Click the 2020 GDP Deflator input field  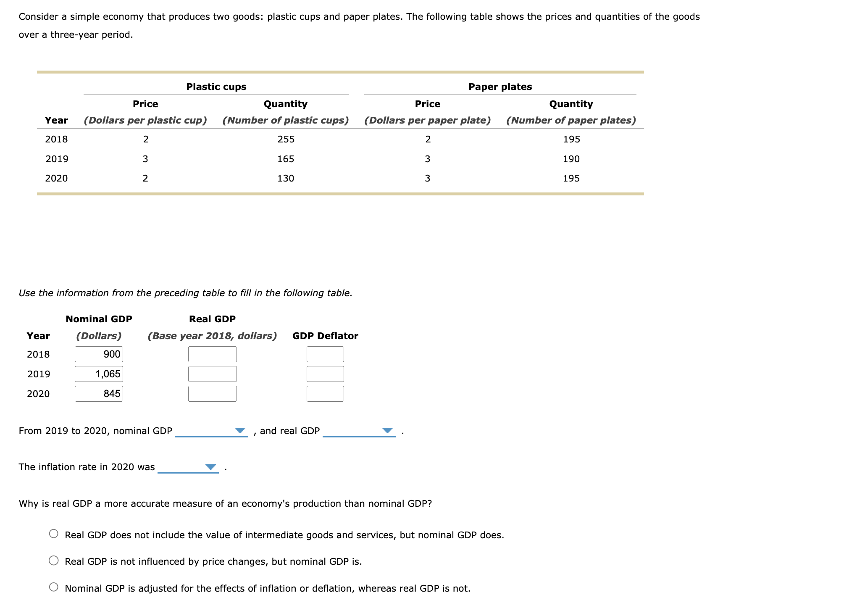click(x=325, y=393)
